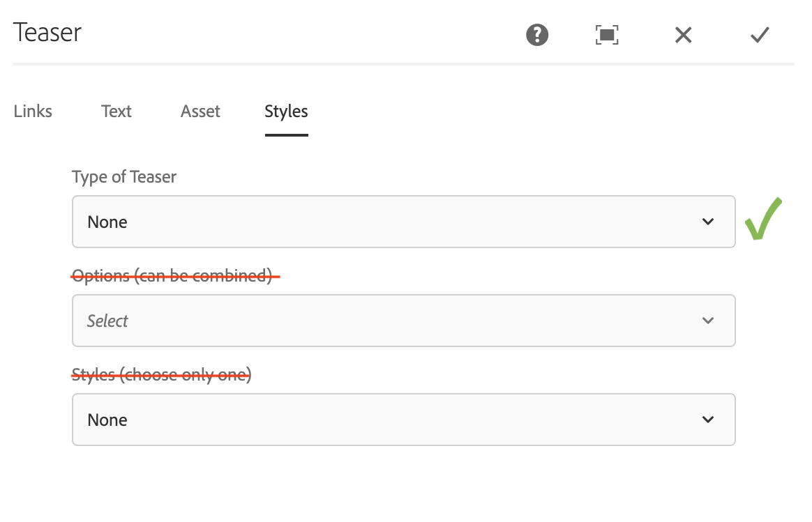The height and width of the screenshot is (522, 812).
Task: Click the Select placeholder text in Options
Action: [x=108, y=321]
